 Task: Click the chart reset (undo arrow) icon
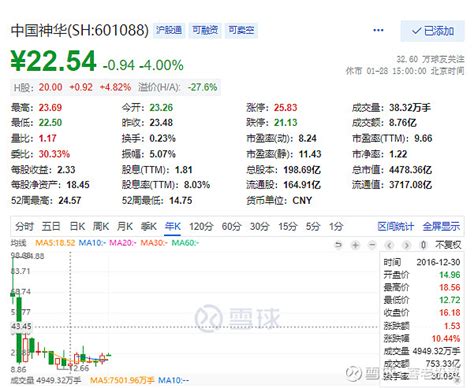click(338, 245)
